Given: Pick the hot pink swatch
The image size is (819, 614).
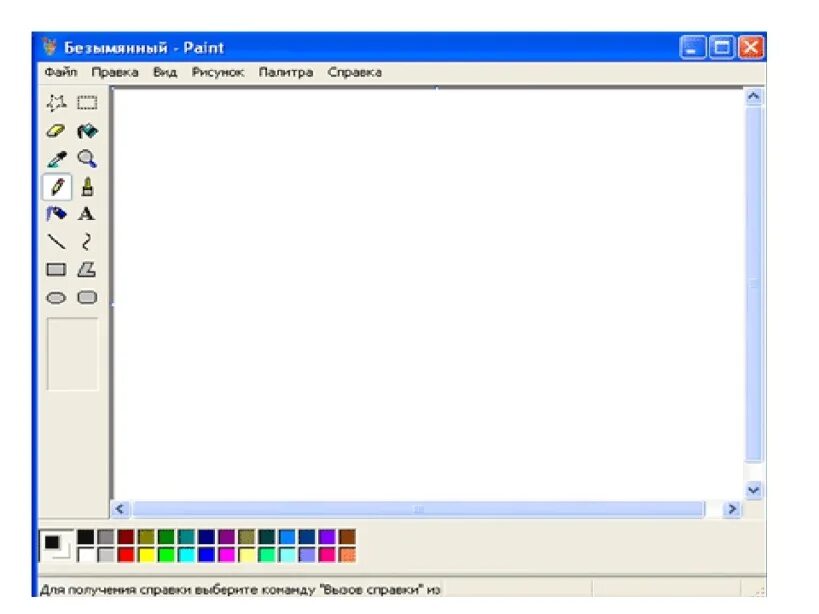Looking at the screenshot, I should click(327, 554).
